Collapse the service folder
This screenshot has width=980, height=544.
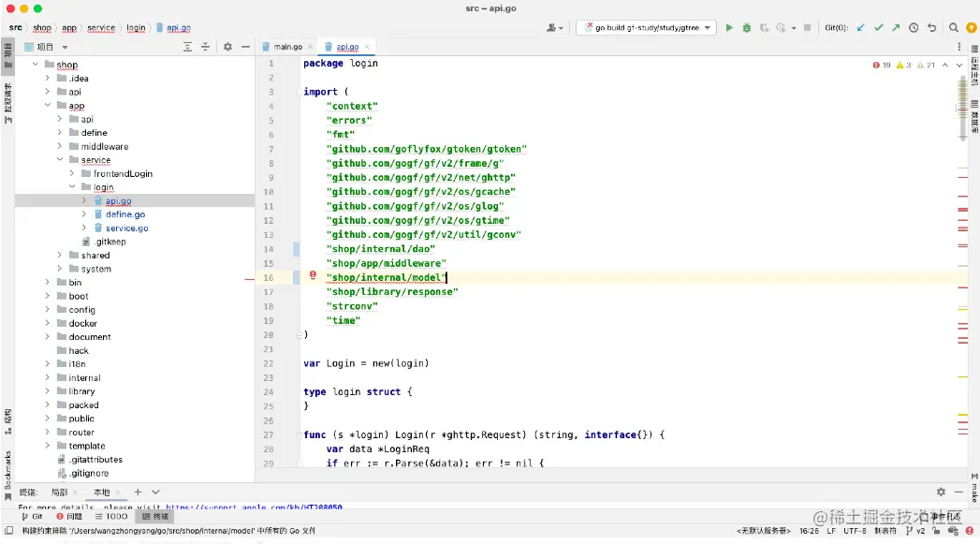click(x=59, y=159)
